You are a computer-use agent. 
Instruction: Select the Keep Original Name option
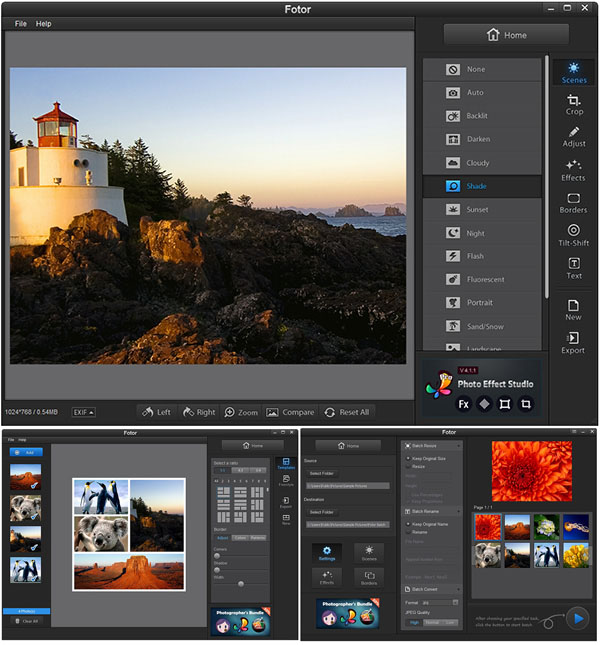408,523
